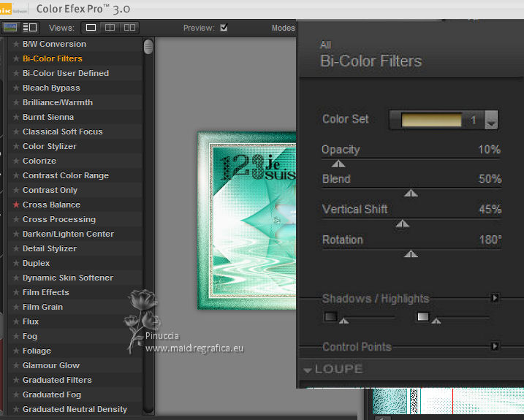This screenshot has width=524, height=420.
Task: Open the Modes menu
Action: pos(283,28)
